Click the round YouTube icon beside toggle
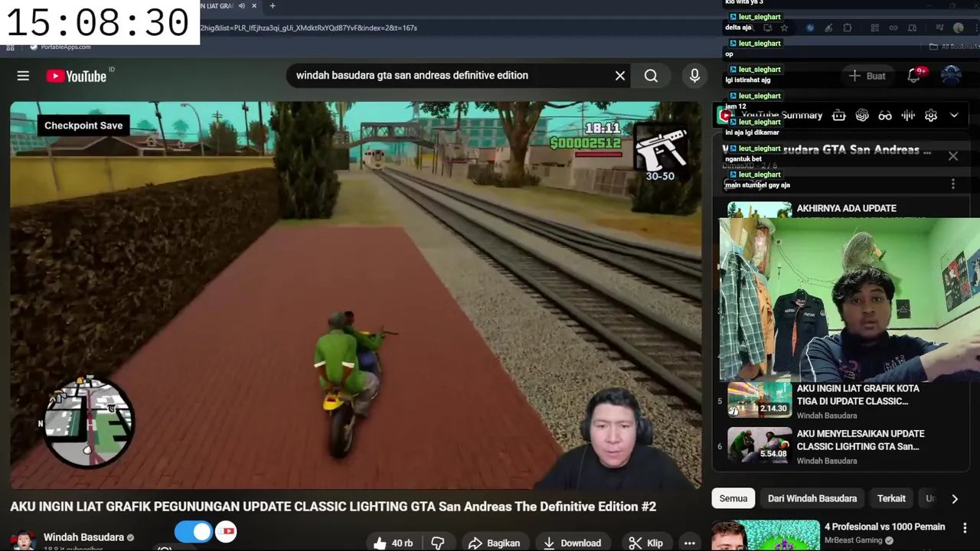The width and height of the screenshot is (980, 551). tap(226, 531)
